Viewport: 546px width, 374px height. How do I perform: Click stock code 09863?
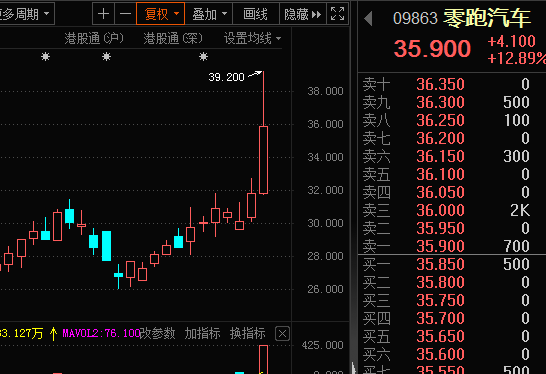(x=415, y=18)
